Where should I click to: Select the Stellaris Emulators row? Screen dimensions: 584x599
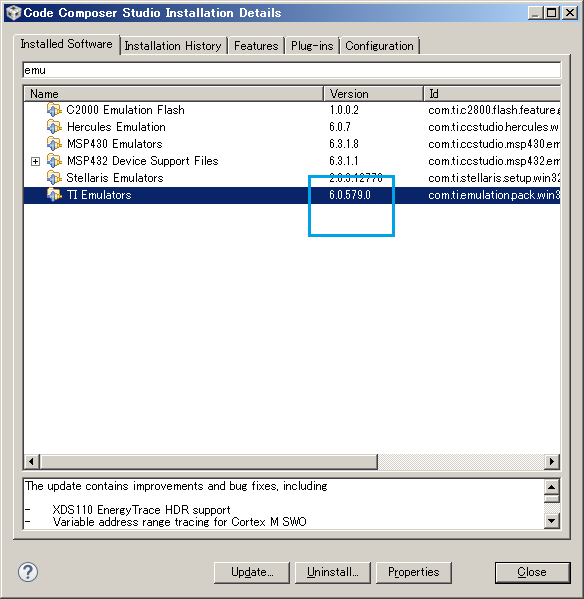tap(292, 178)
